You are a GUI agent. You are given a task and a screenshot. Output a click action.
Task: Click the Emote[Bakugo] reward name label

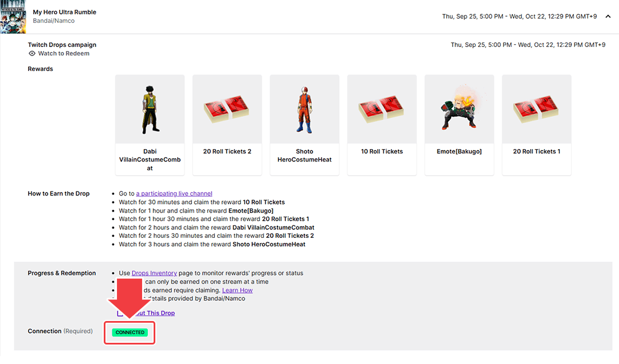(459, 152)
